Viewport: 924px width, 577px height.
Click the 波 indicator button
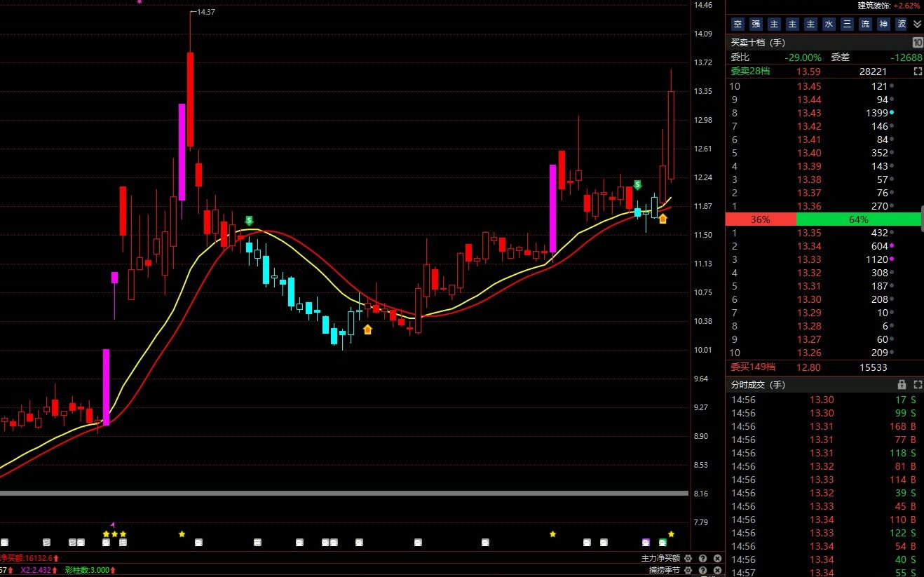coord(902,24)
